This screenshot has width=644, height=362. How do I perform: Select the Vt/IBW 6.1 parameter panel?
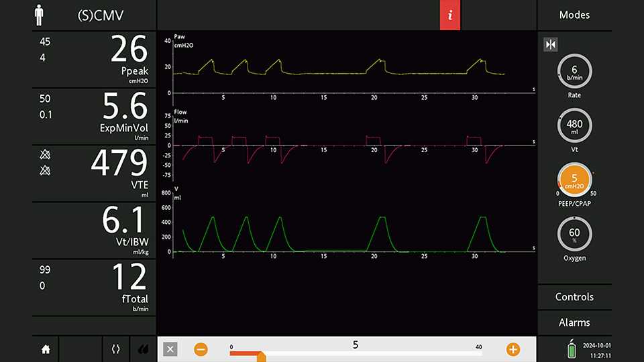pyautogui.click(x=94, y=230)
